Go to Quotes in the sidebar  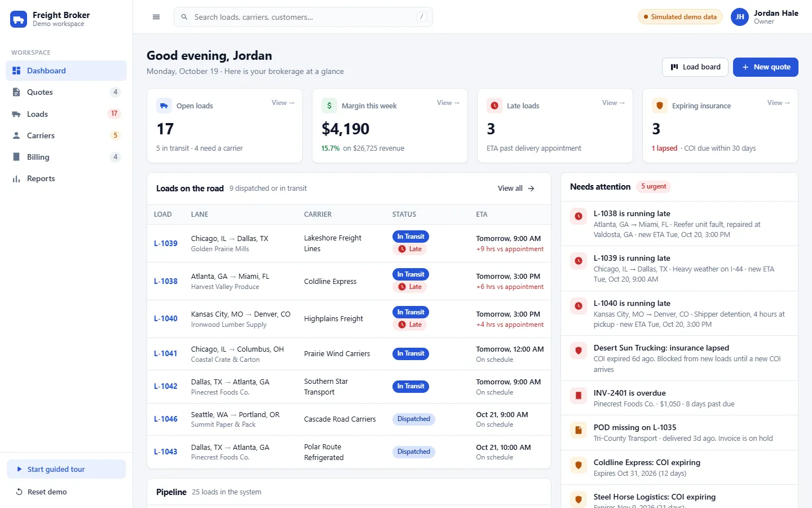(x=66, y=92)
